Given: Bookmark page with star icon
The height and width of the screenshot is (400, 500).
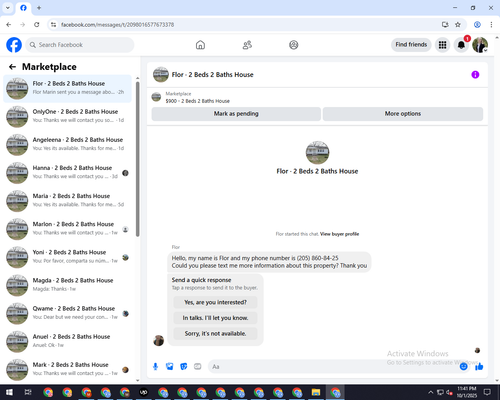Looking at the screenshot, I should (x=458, y=25).
